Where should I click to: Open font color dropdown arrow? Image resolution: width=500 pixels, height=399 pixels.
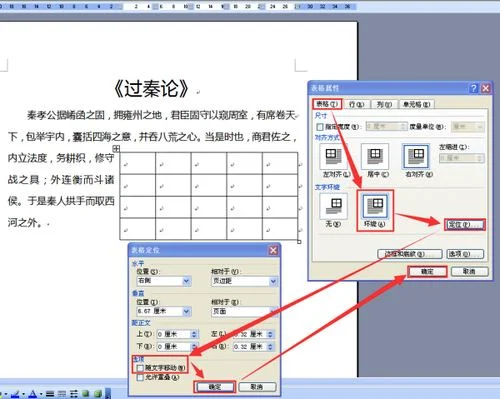[x=41, y=394]
